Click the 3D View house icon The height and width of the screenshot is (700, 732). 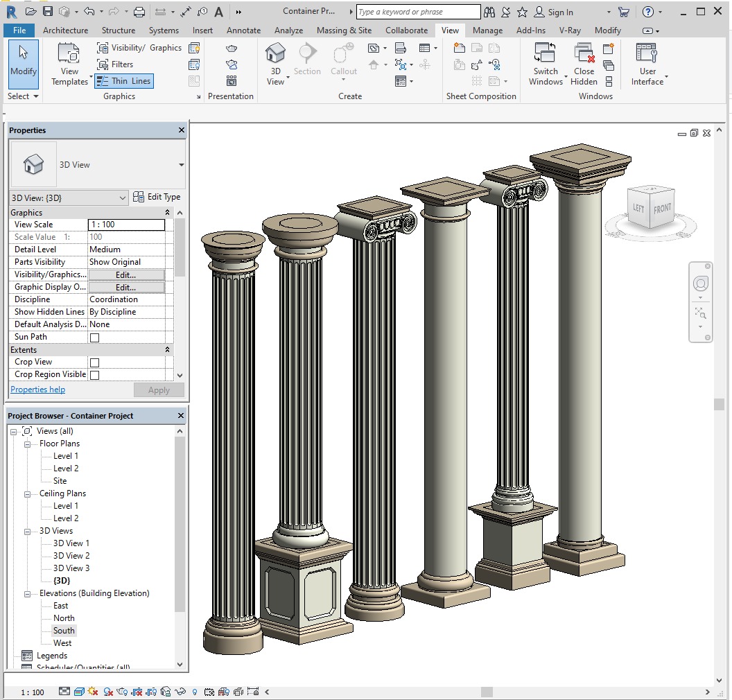(x=275, y=52)
